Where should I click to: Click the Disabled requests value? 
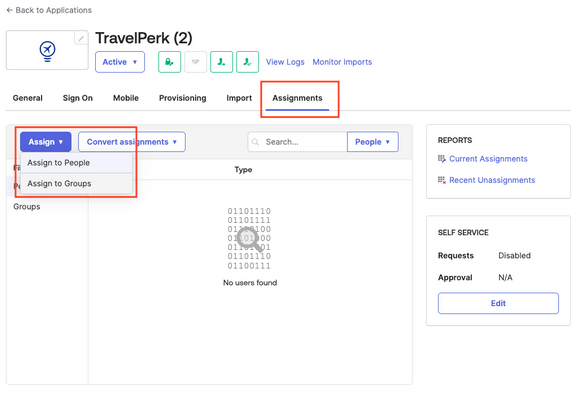click(514, 256)
